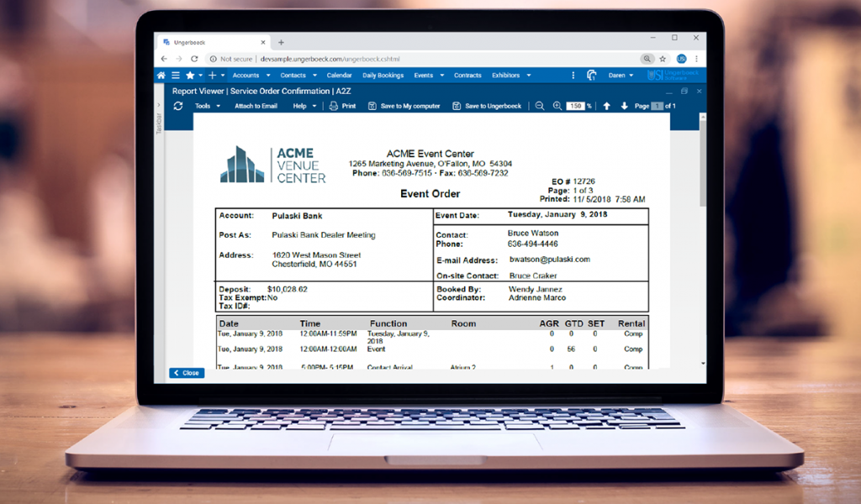Expand the Tools dropdown in report toolbar
The width and height of the screenshot is (861, 504).
pyautogui.click(x=207, y=106)
